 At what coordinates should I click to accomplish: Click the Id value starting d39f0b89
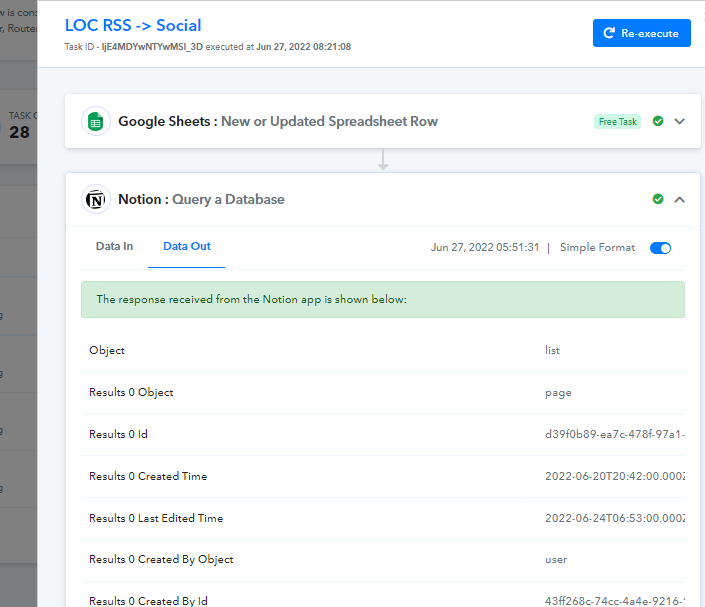pyautogui.click(x=615, y=434)
